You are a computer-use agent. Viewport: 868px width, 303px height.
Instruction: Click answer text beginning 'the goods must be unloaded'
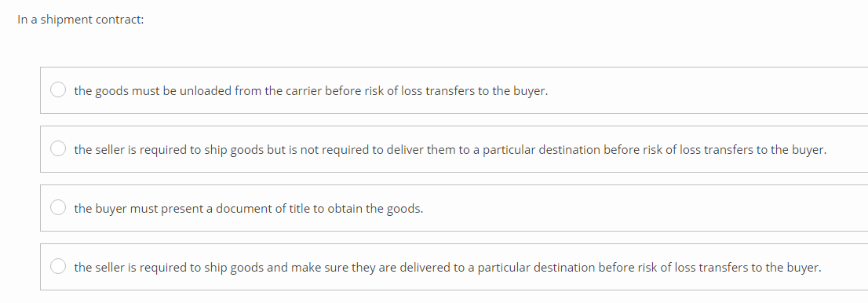click(311, 91)
